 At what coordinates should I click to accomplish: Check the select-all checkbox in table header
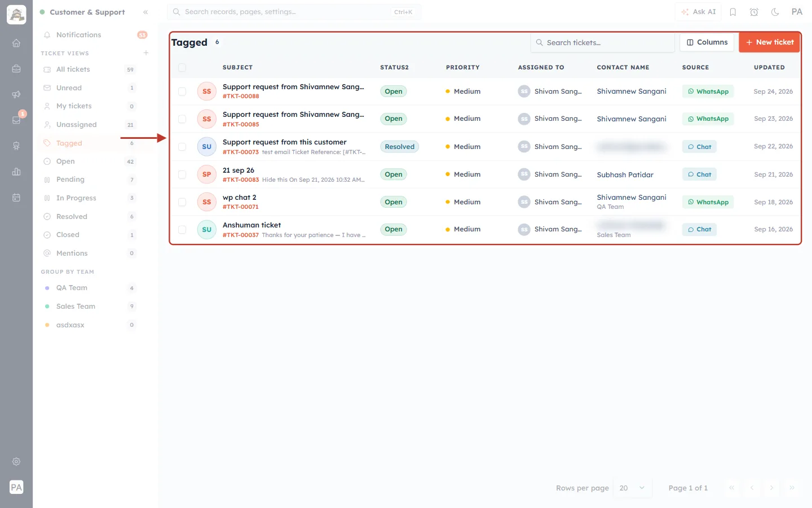(x=182, y=68)
